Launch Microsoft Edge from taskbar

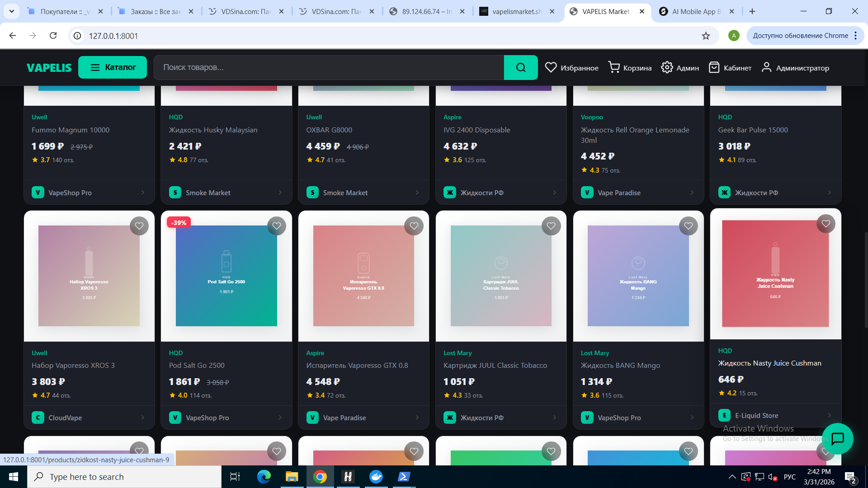pyautogui.click(x=264, y=477)
